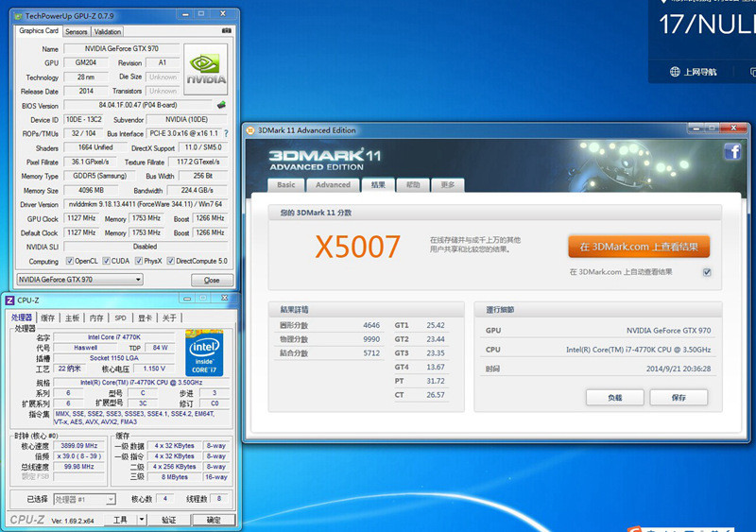Click the 保存 button in 3DMark 11
The height and width of the screenshot is (532, 756).
[679, 398]
